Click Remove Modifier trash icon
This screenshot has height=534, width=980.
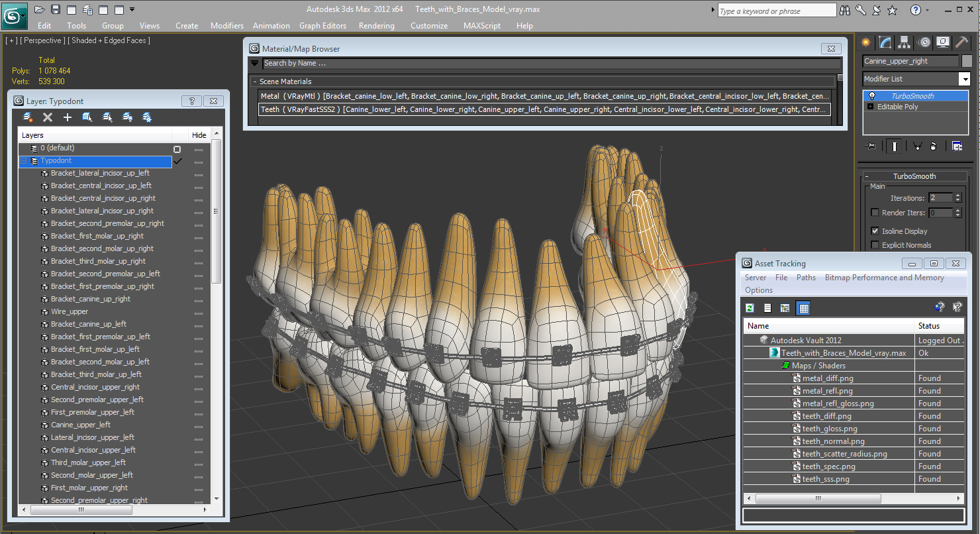933,146
